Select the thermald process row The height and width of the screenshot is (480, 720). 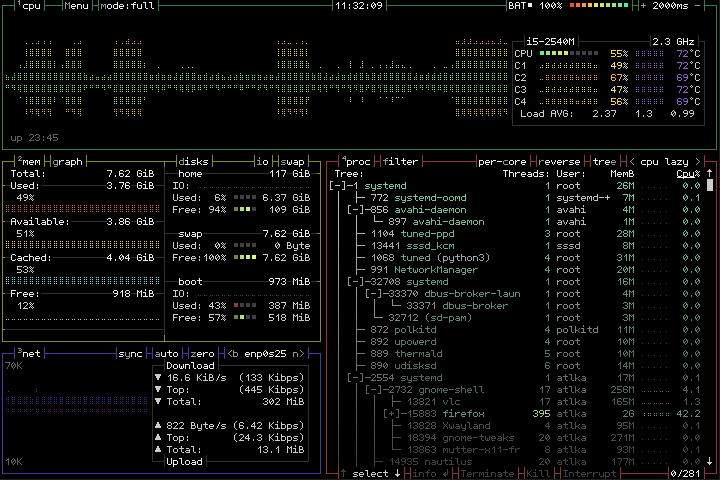[515, 354]
